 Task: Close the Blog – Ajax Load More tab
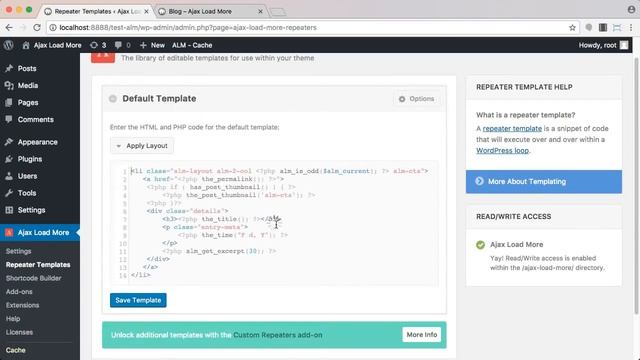point(260,11)
